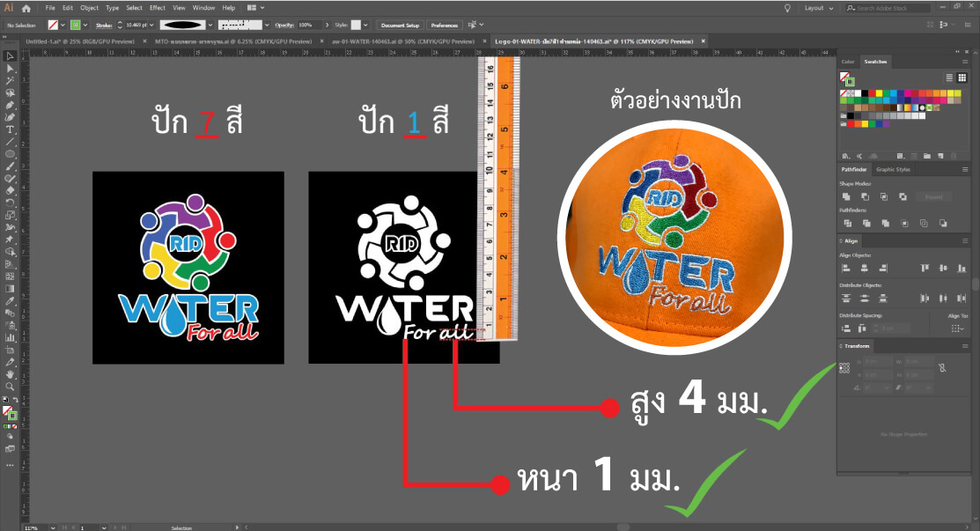Viewport: 980px width, 531px height.
Task: Open the Object menu
Action: [x=90, y=8]
